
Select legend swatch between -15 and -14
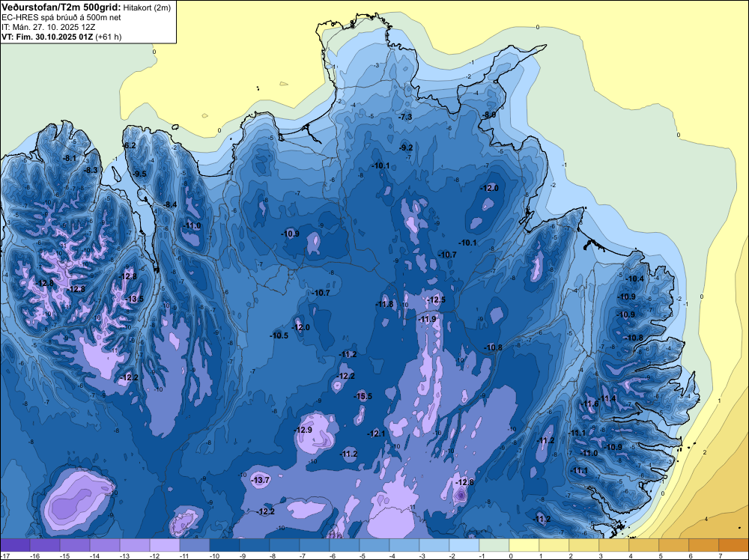click(x=75, y=545)
